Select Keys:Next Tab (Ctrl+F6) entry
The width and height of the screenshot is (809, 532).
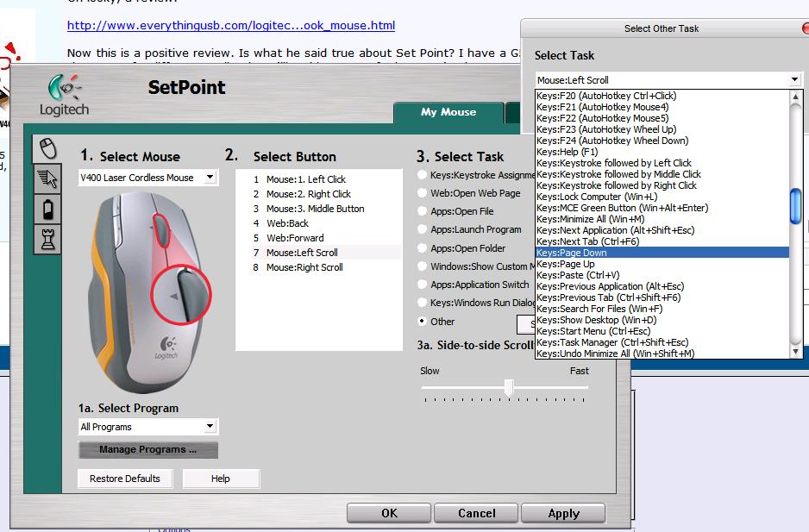click(x=662, y=241)
